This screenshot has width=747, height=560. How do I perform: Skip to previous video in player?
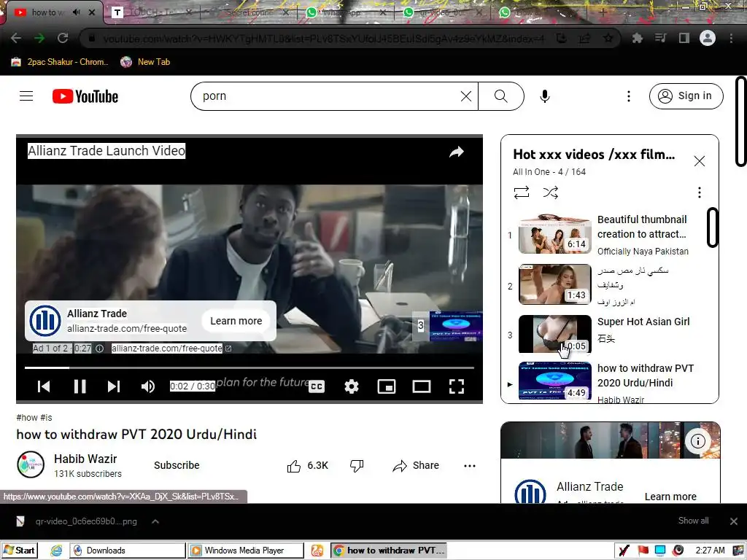click(x=44, y=386)
